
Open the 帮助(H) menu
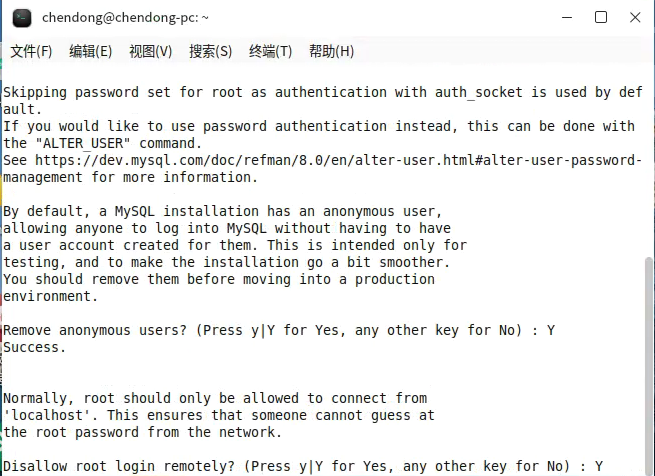[x=331, y=51]
